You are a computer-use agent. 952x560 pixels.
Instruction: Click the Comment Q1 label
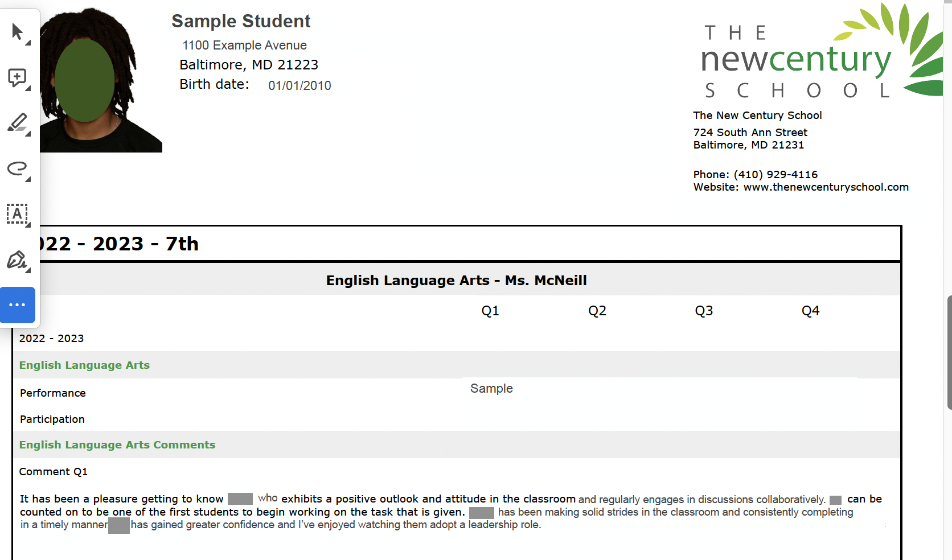[54, 472]
